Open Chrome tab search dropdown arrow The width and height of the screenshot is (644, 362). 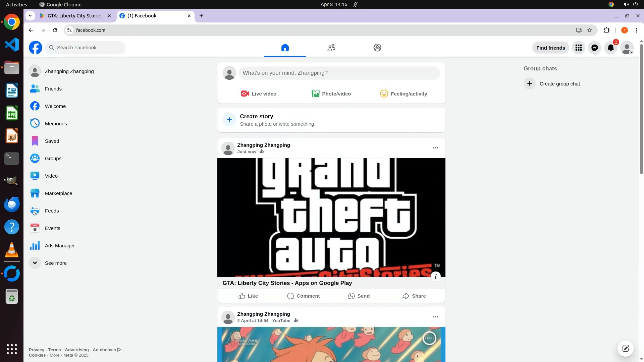click(30, 16)
